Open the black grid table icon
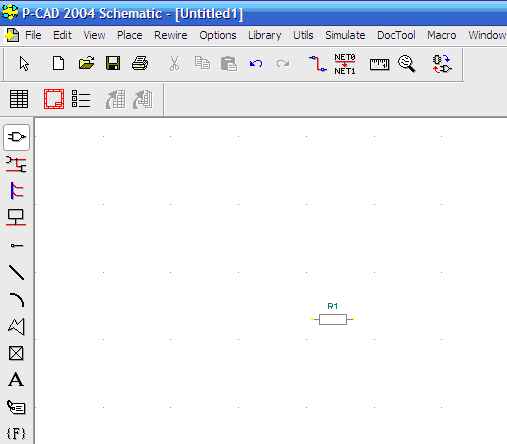507x444 pixels. (x=19, y=99)
